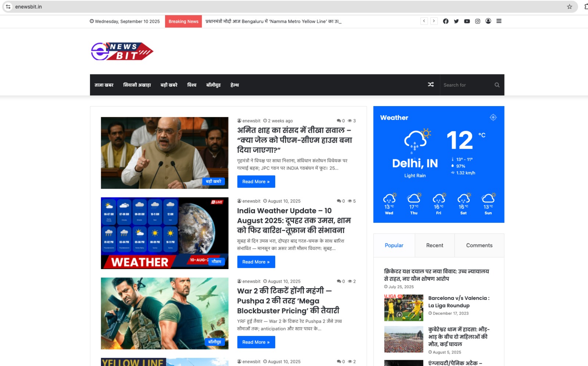Click the weather location crosshair icon
Viewport: 588px width, 366px height.
click(x=493, y=117)
